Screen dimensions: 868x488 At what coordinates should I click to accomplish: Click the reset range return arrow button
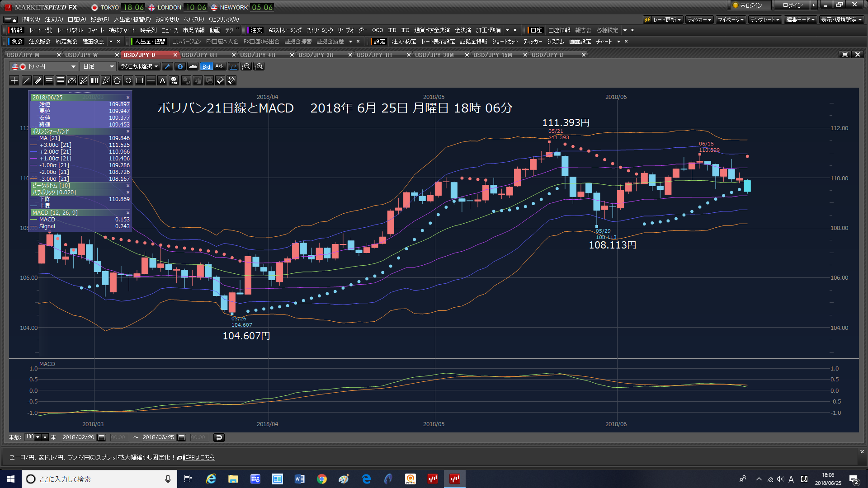[x=219, y=437]
